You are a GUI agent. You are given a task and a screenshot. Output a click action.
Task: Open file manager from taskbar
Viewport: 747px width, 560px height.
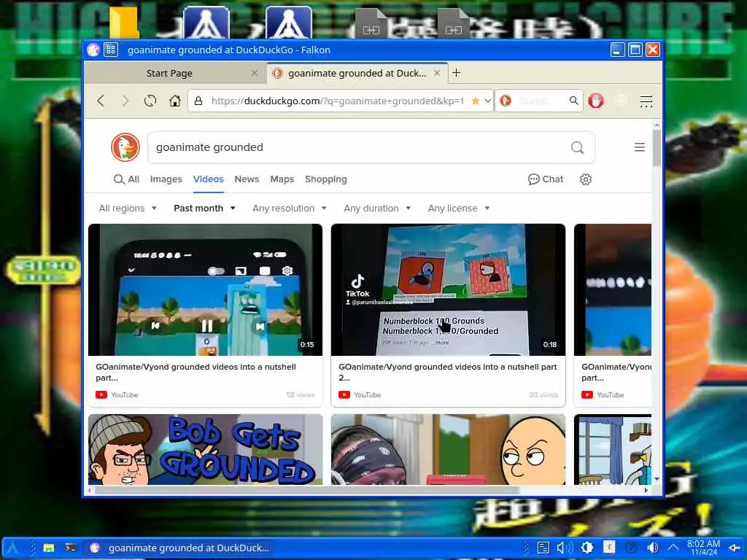[x=49, y=548]
